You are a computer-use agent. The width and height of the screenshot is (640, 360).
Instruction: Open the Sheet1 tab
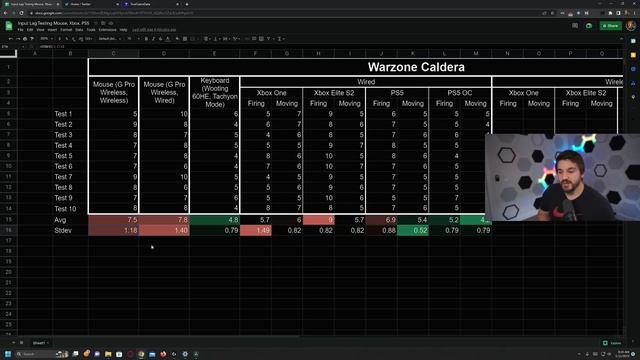(x=40, y=343)
